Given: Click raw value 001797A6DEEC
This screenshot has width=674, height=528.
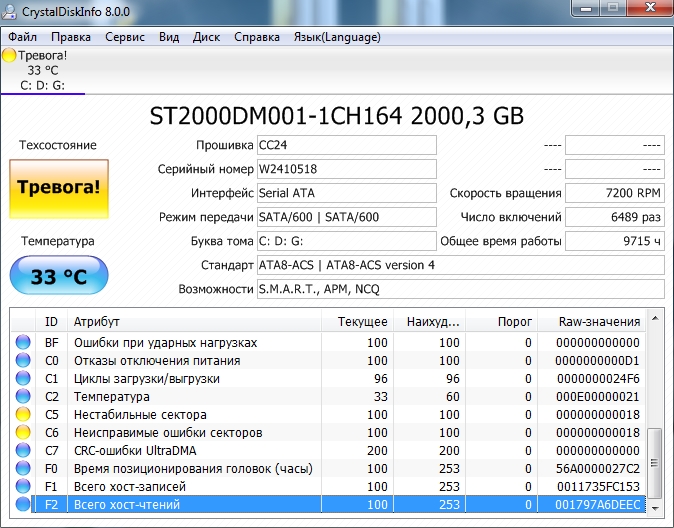Looking at the screenshot, I should 597,504.
